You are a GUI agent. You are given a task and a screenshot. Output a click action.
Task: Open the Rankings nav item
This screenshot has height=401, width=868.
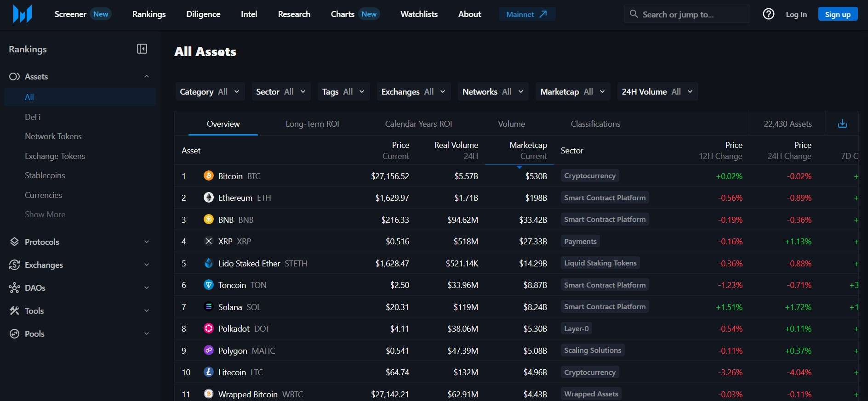pyautogui.click(x=149, y=14)
